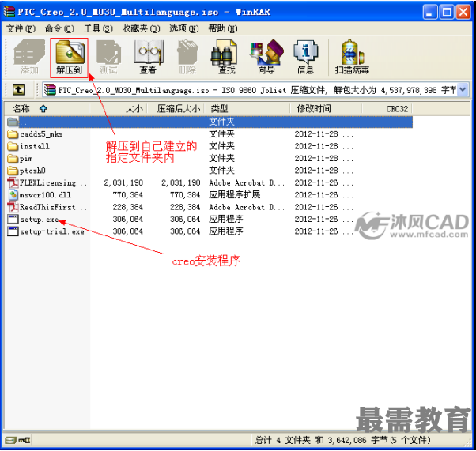Select the cadds5_mks folder name
Viewport: 476px width, 451px height.
pos(41,134)
